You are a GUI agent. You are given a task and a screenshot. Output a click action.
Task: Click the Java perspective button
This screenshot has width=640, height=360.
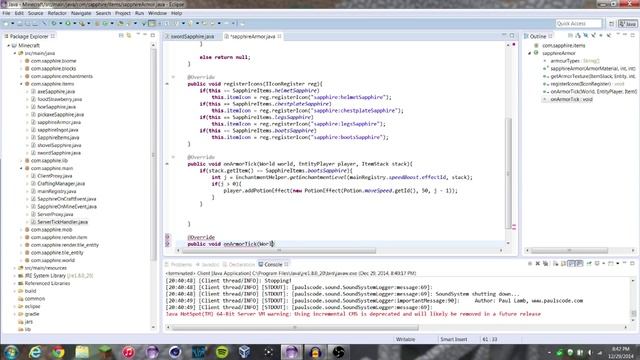(628, 24)
